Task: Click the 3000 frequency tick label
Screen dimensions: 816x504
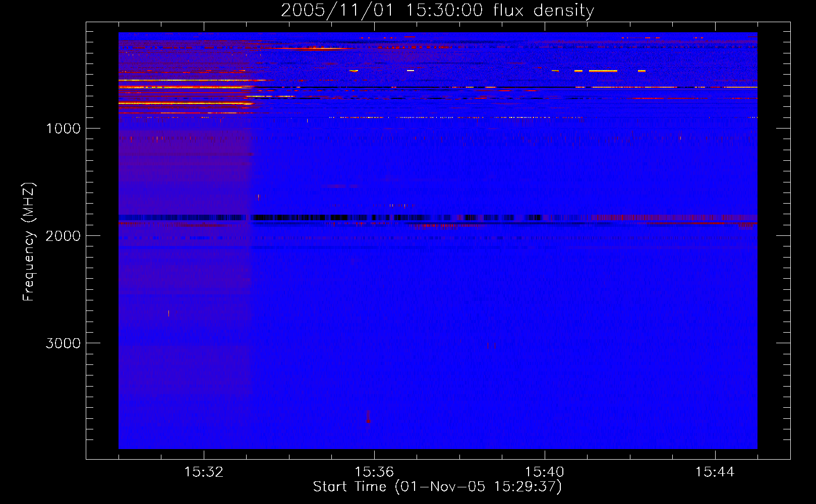Action: pos(63,343)
